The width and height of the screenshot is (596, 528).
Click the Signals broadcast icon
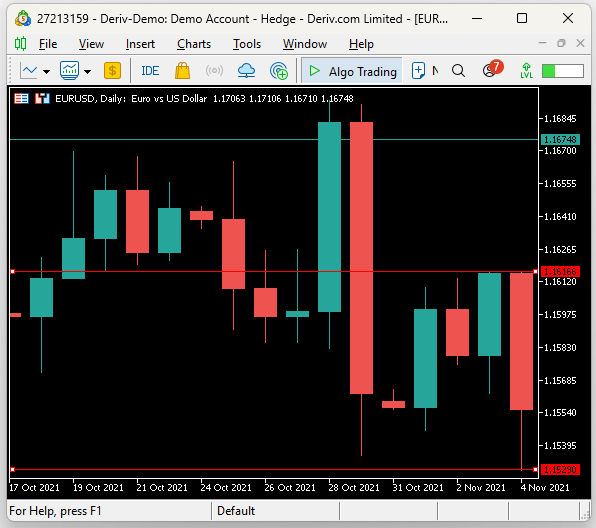214,71
